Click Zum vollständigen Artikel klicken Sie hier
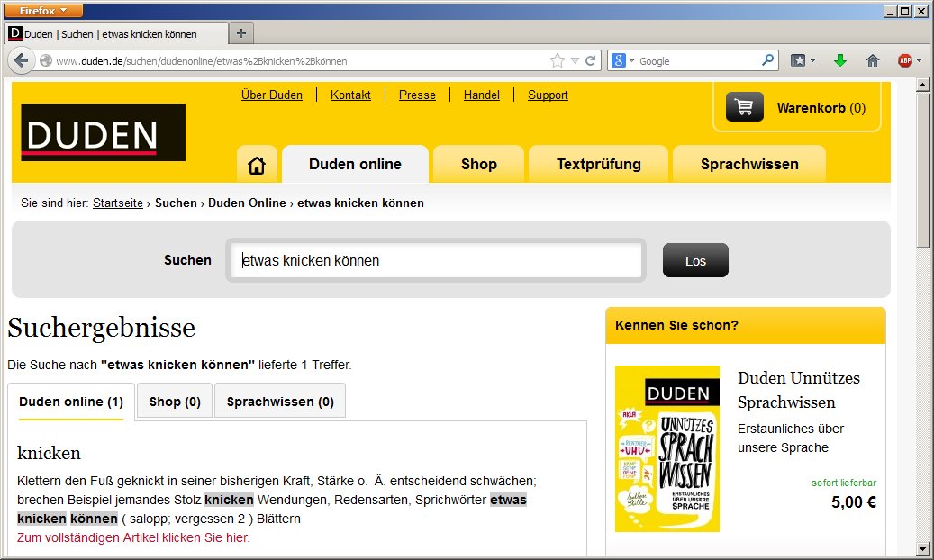Viewport: 934px width, 560px height. [x=133, y=537]
